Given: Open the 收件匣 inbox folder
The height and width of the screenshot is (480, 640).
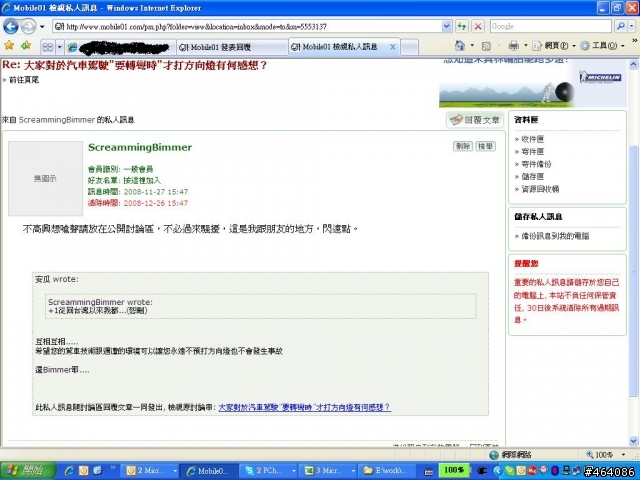Looking at the screenshot, I should [532, 139].
